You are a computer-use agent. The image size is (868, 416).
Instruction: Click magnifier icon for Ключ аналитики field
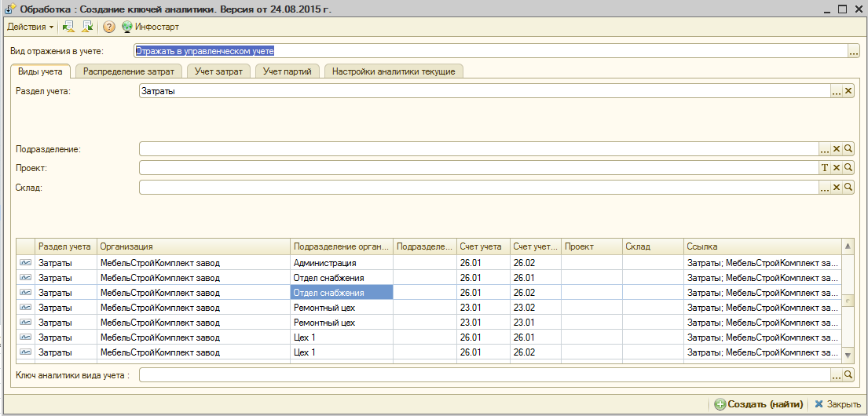(848, 376)
